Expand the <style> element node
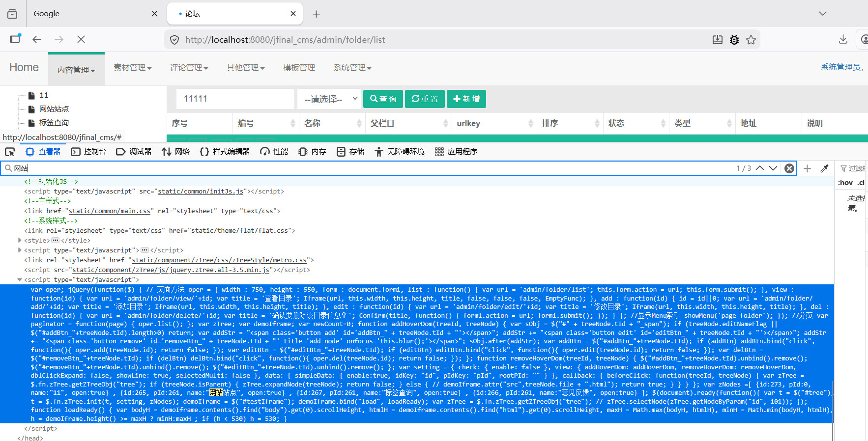 click(x=20, y=240)
